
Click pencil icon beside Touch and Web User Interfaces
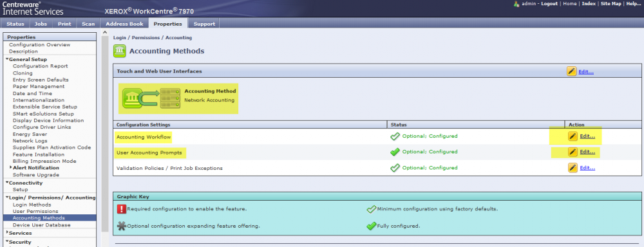point(571,71)
